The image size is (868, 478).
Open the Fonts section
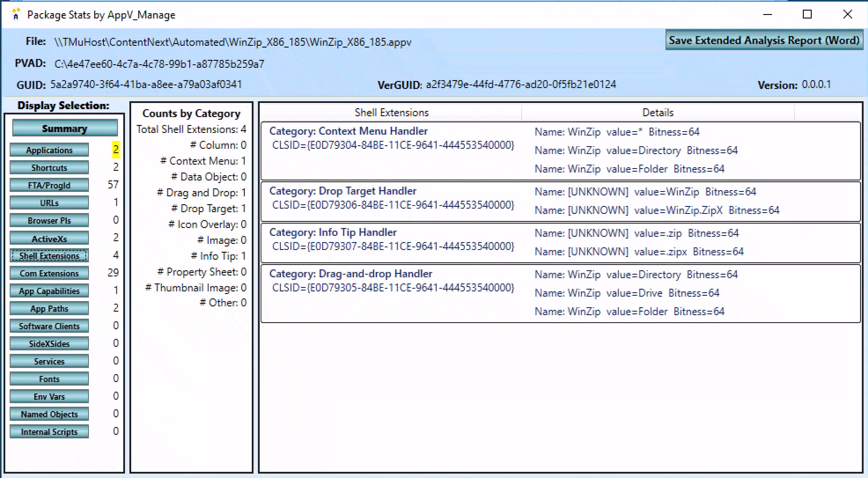coord(49,379)
